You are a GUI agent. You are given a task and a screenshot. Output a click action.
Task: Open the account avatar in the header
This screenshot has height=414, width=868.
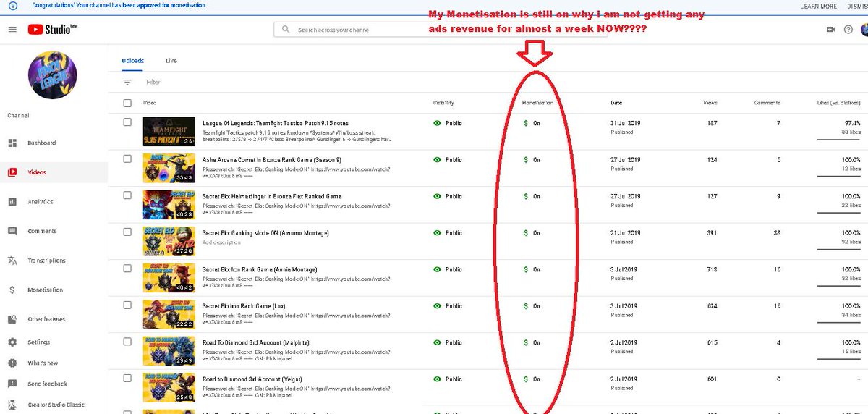(x=864, y=30)
